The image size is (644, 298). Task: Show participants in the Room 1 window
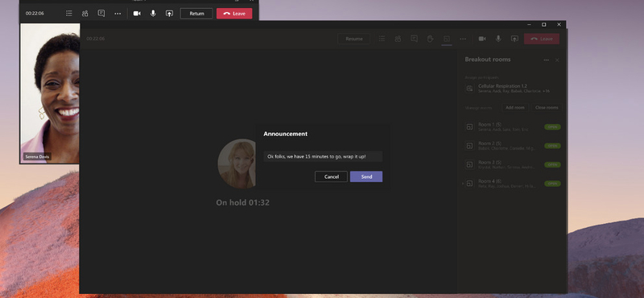[85, 14]
